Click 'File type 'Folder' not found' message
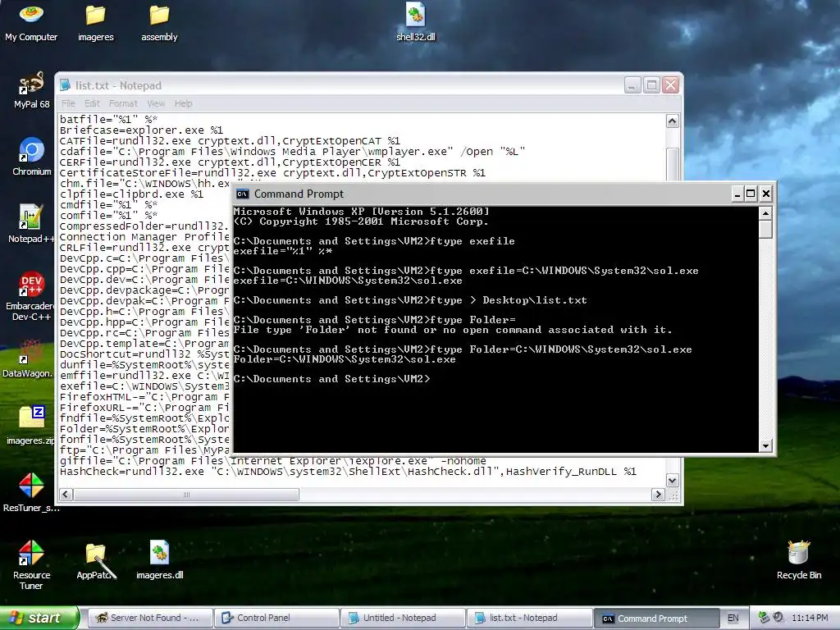840x630 pixels. tap(453, 330)
